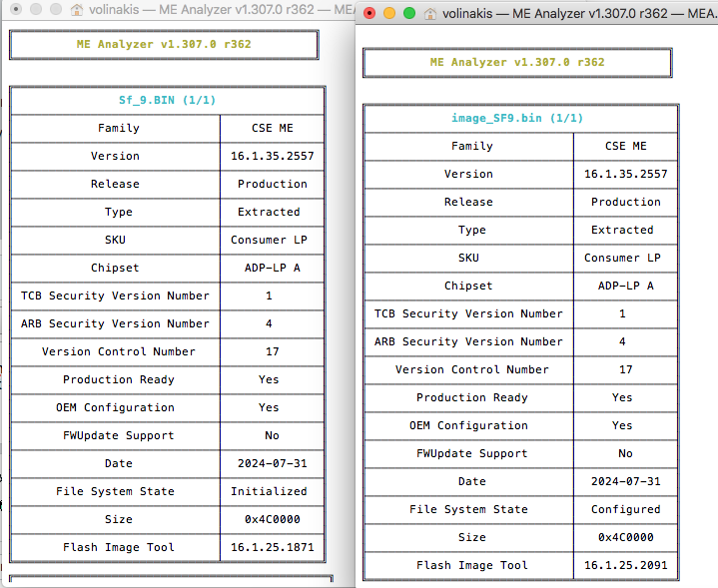Select ARB value 4 in right window
The width and height of the screenshot is (718, 588).
click(622, 341)
